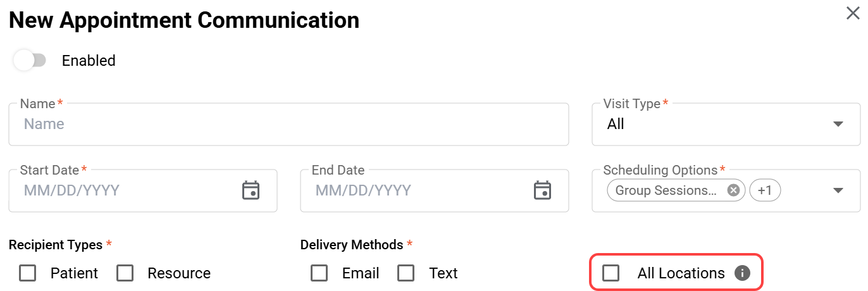The image size is (868, 291).
Task: Expand the Scheduling Options dropdown arrow
Action: tap(838, 190)
